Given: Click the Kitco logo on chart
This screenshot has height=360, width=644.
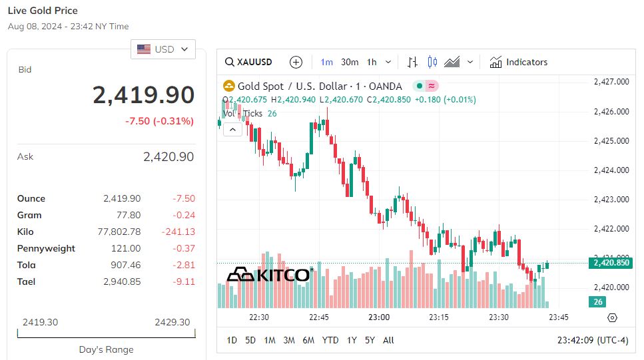Looking at the screenshot, I should pos(270,274).
